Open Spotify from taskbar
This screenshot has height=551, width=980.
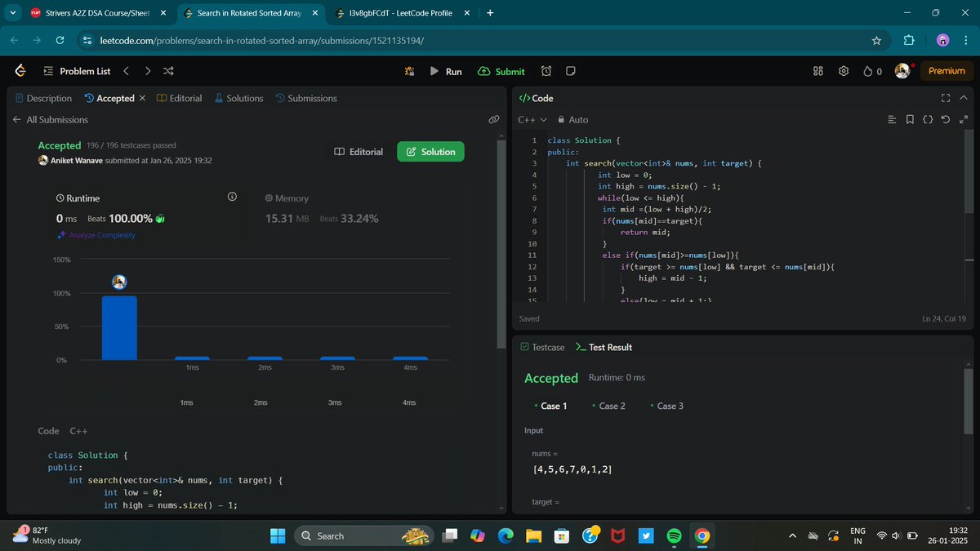coord(674,536)
